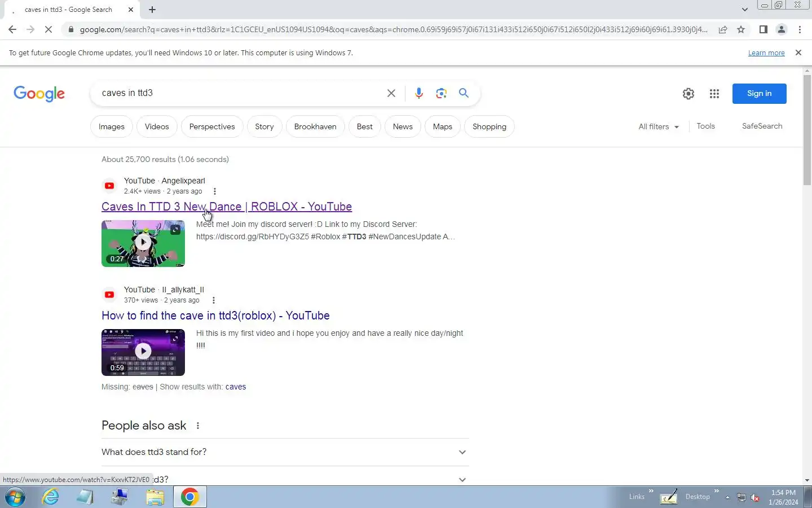Expand the All filters dropdown
The width and height of the screenshot is (812, 508).
click(x=659, y=126)
